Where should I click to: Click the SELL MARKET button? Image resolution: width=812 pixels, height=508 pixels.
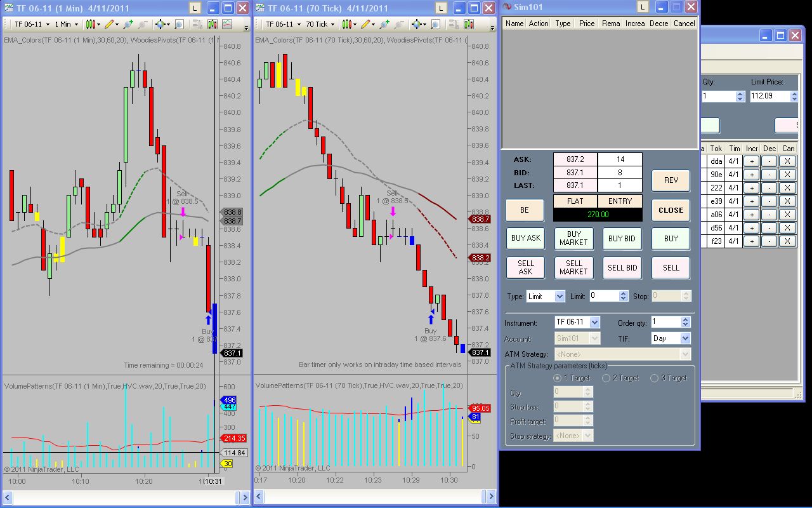(x=573, y=268)
